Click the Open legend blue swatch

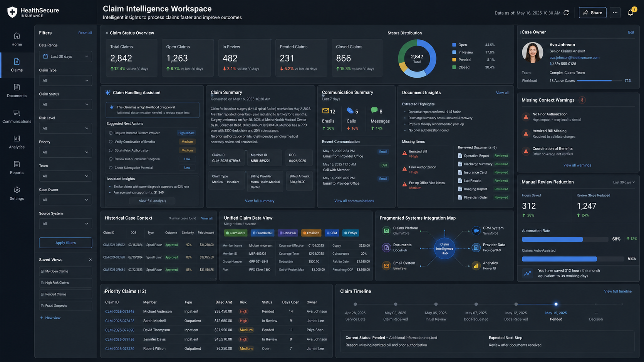[454, 45]
